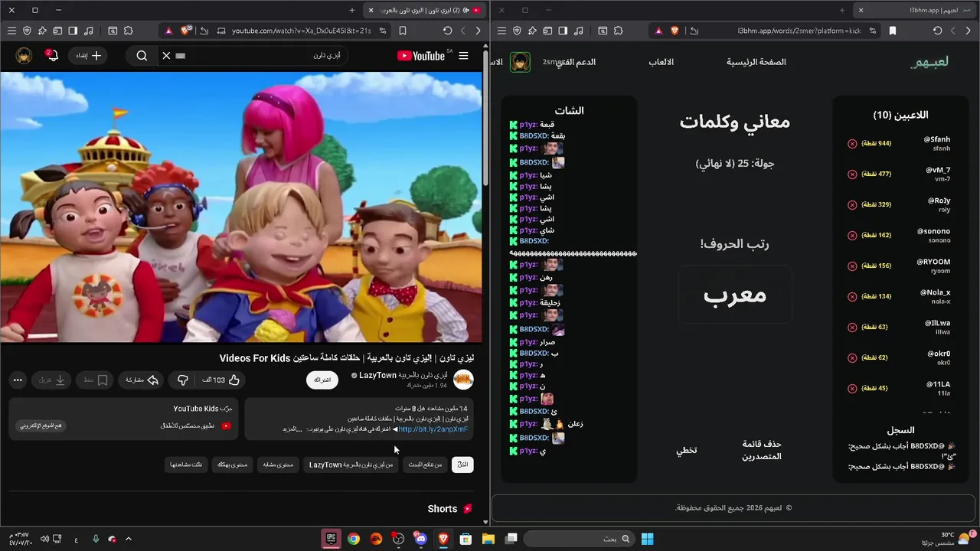Open الالعاب in l3bhm navigation

click(x=661, y=62)
